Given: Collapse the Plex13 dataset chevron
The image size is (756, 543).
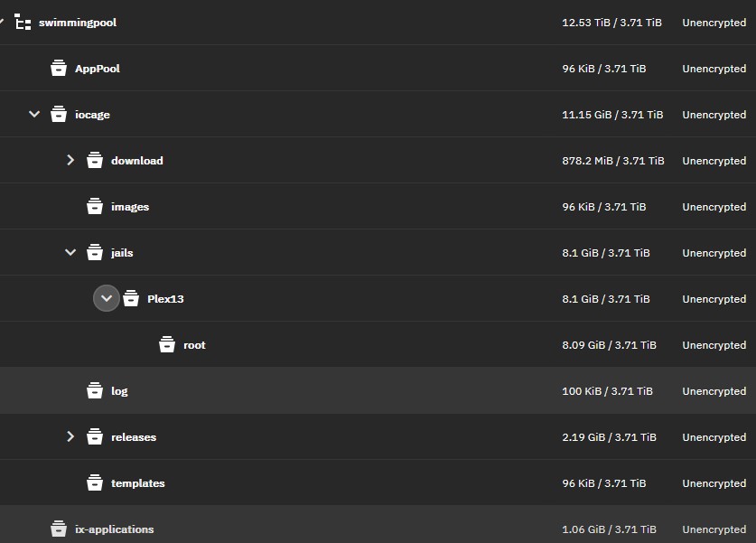Looking at the screenshot, I should click(106, 298).
